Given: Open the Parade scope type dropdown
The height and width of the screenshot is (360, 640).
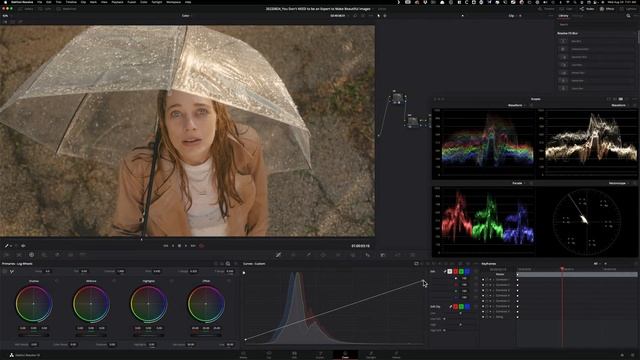Looking at the screenshot, I should coord(519,183).
